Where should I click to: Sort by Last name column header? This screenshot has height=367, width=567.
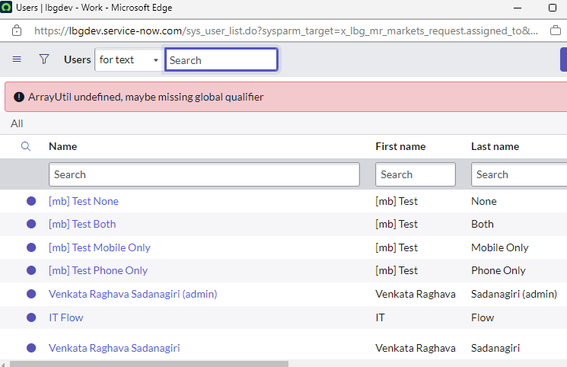coord(495,146)
